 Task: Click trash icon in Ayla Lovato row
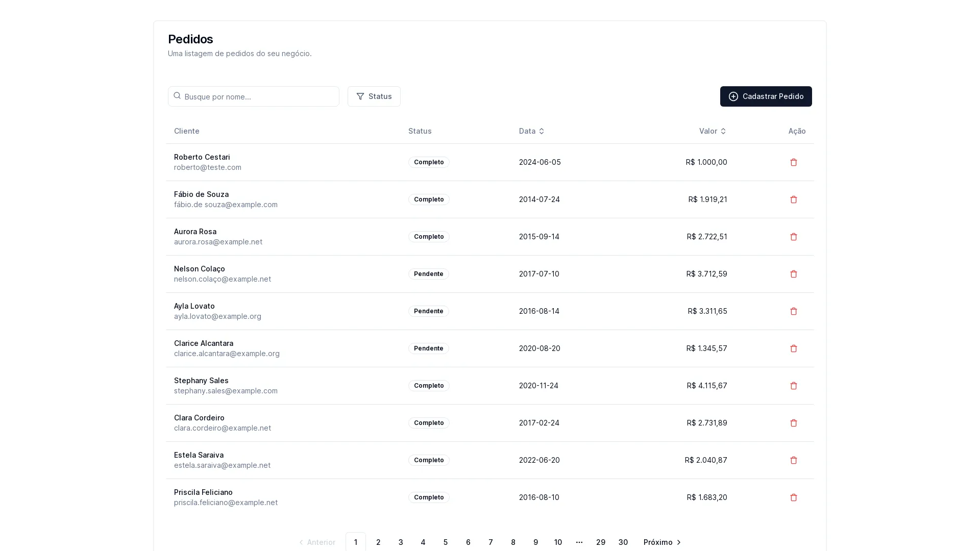coord(793,311)
